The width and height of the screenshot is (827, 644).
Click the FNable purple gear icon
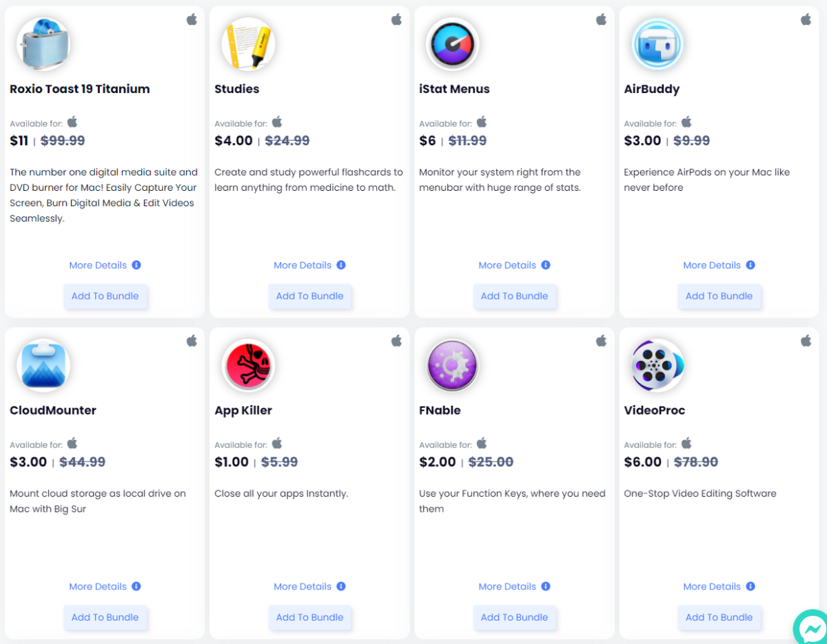click(x=453, y=365)
